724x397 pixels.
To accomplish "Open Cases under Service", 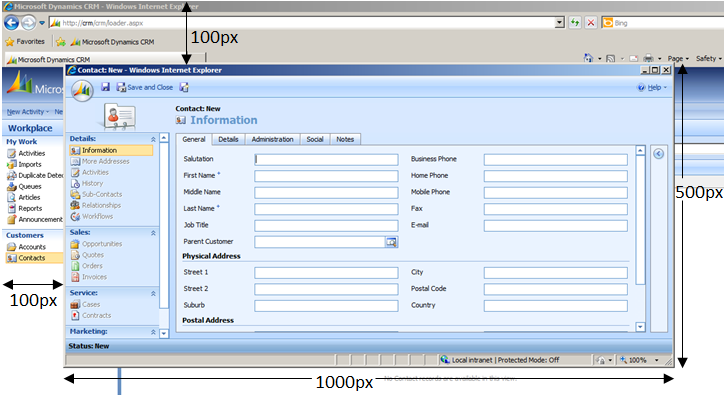I will 85,305.
